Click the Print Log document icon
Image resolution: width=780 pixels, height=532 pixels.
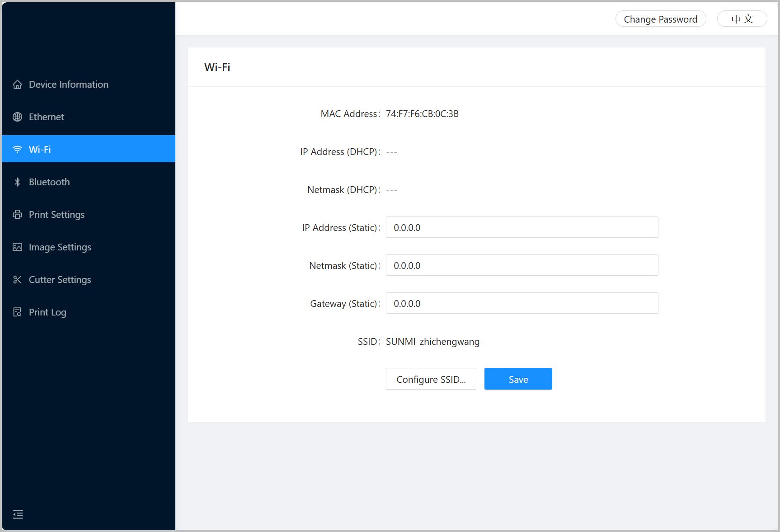(x=17, y=312)
